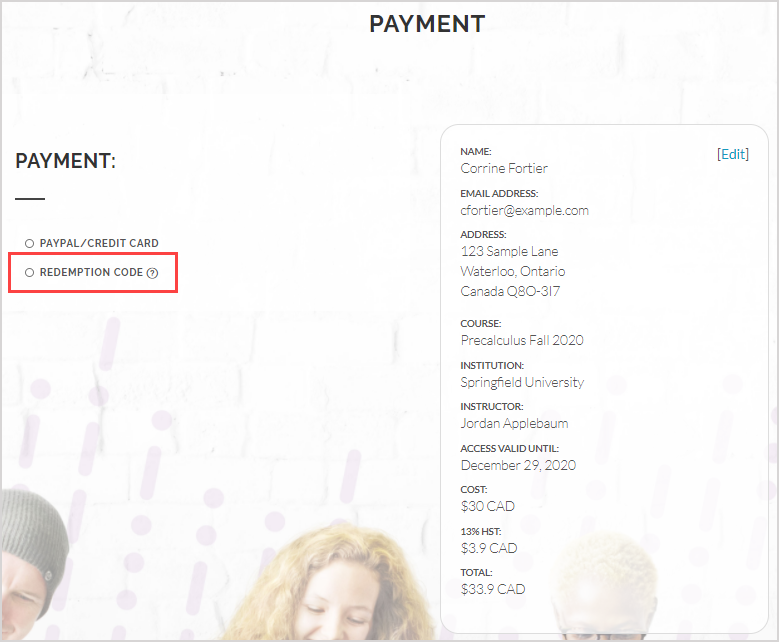Open the Edit link in order summary
The image size is (779, 642).
tap(732, 154)
